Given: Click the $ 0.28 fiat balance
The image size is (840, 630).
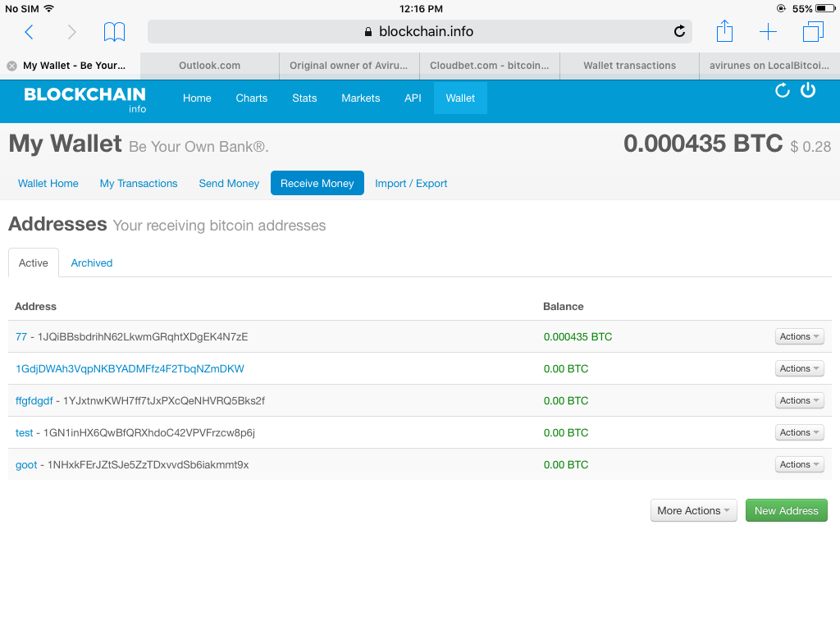Looking at the screenshot, I should click(x=810, y=147).
